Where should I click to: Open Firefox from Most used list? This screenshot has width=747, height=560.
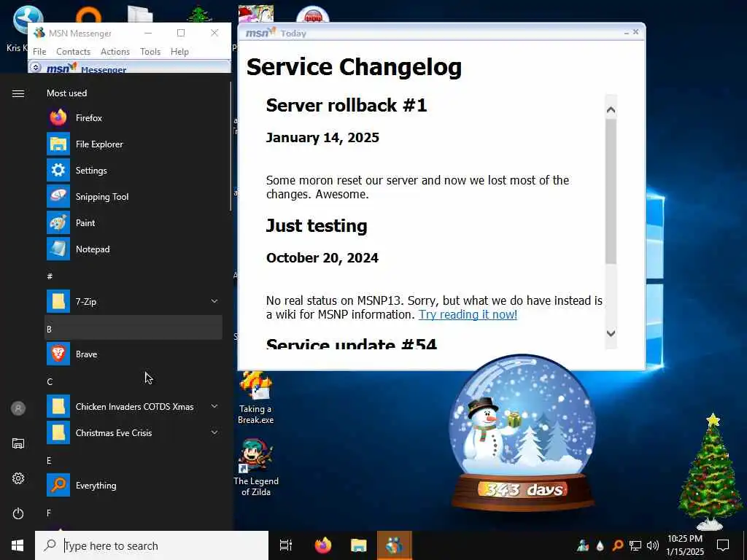pyautogui.click(x=133, y=117)
